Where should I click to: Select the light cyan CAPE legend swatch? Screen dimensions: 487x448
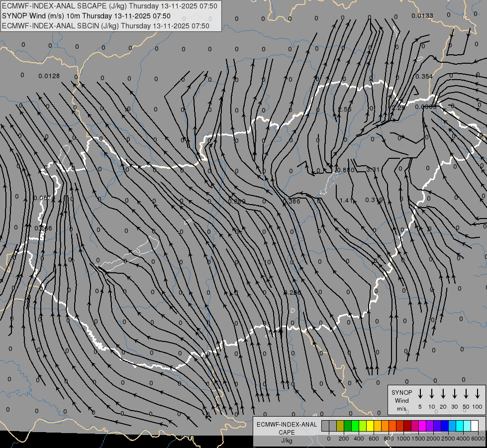(467, 426)
